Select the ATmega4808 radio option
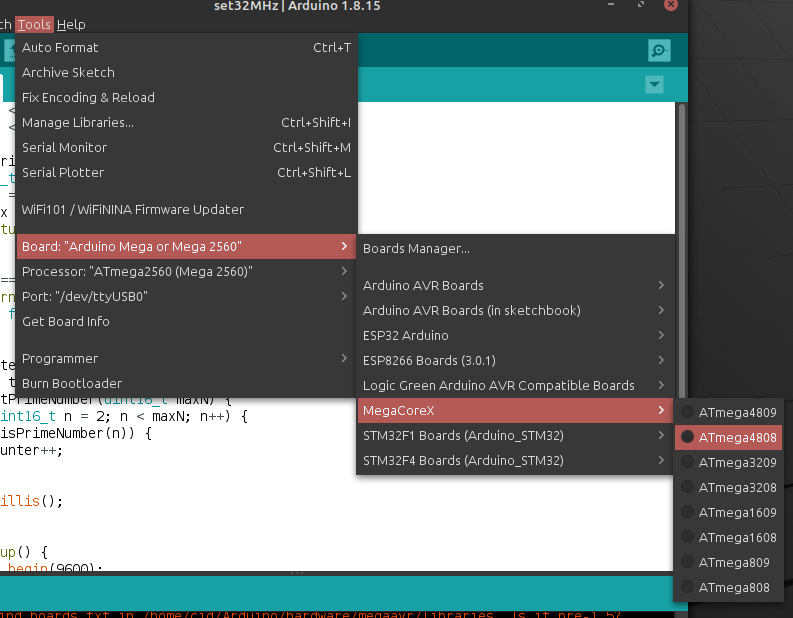Screen dimensions: 793x618 (x=729, y=437)
